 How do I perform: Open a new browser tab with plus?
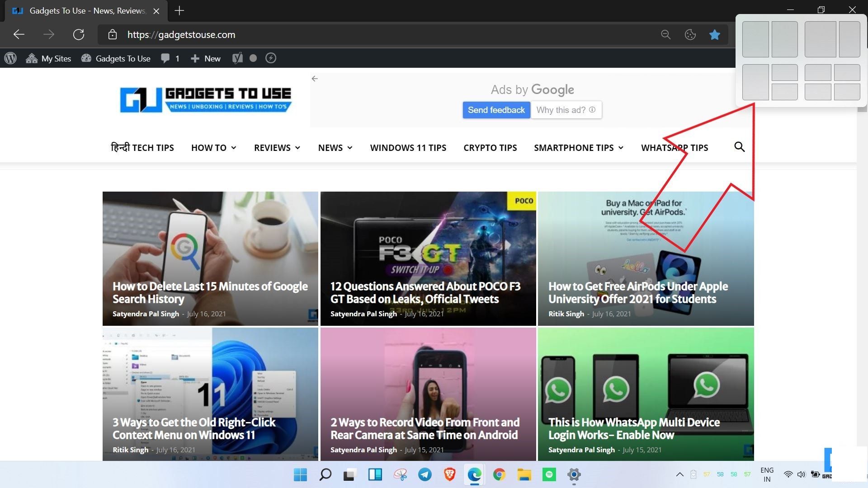click(179, 10)
